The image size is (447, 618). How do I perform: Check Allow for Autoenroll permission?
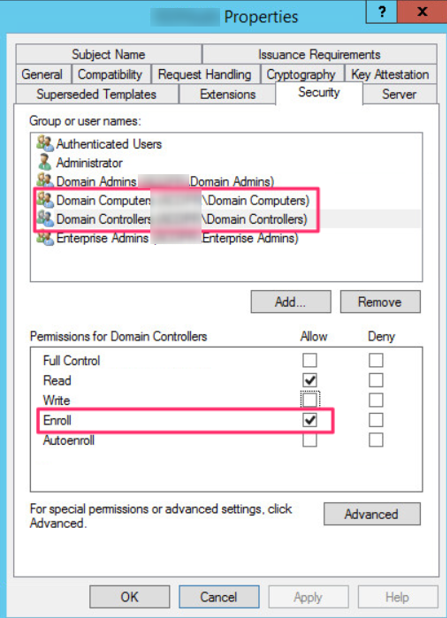click(x=309, y=440)
